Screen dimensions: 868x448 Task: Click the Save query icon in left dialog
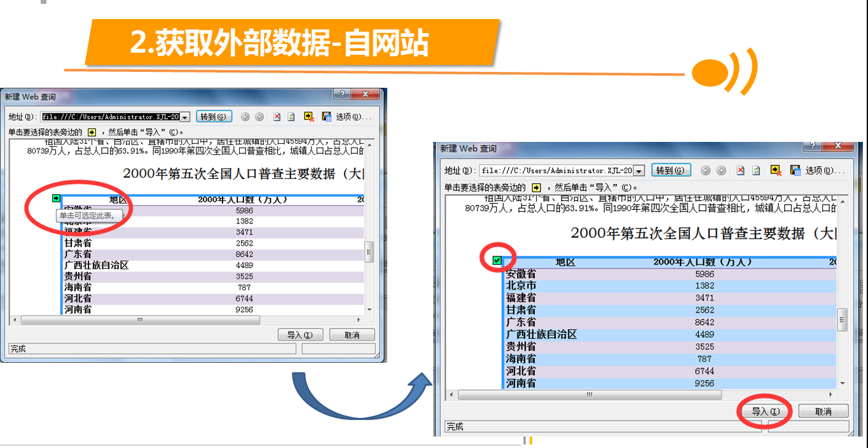pyautogui.click(x=326, y=116)
